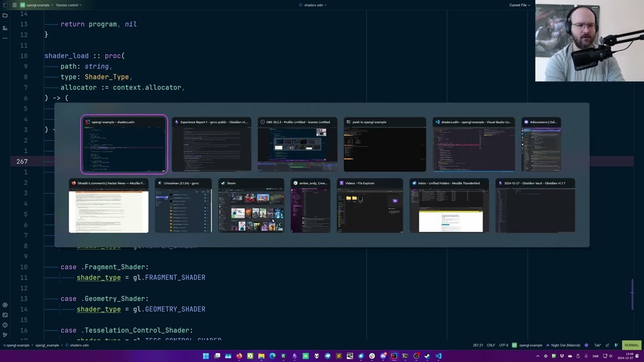Open Discord from the taskbar
Viewport: 644px width, 362px height.
(383, 356)
